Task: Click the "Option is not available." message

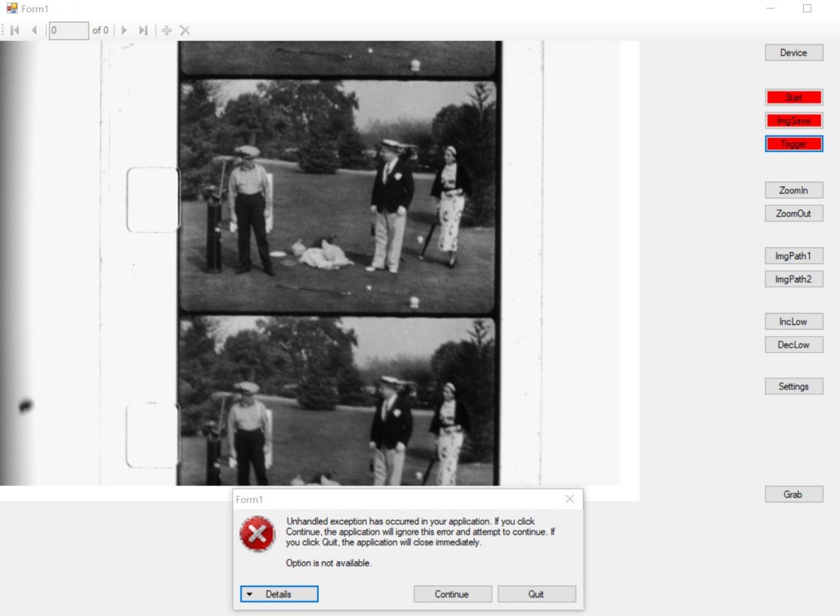Action: tap(329, 563)
